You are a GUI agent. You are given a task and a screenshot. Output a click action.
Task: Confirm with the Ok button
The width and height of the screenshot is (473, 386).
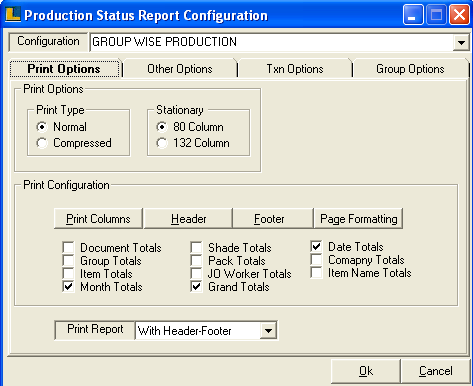[x=366, y=371]
